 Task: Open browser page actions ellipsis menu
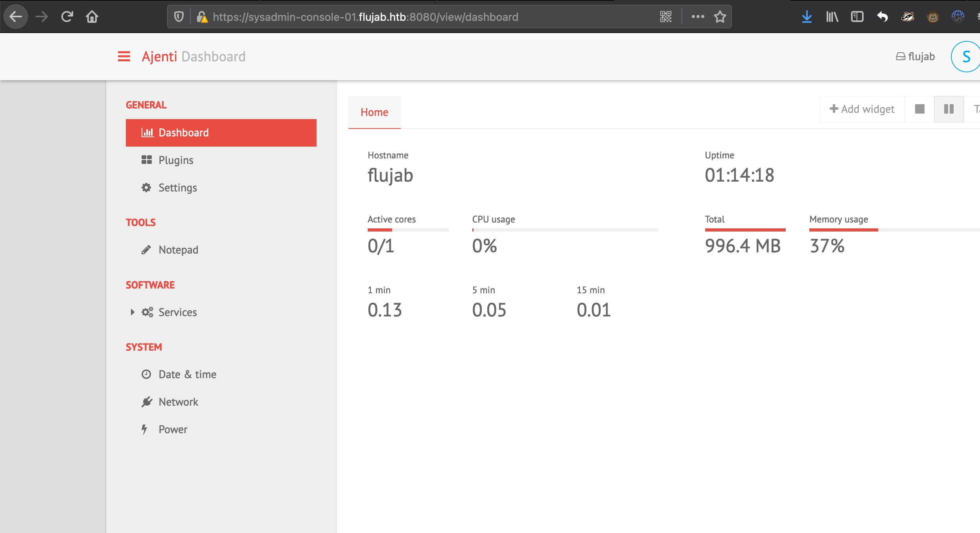point(698,17)
